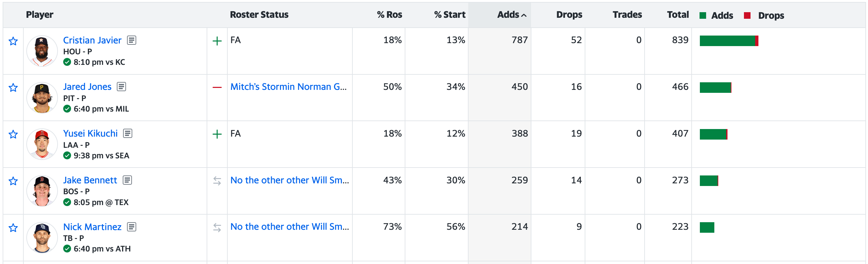Add free agent Cristian Javier with plus icon
Screen dimensions: 868x264
[x=217, y=41]
